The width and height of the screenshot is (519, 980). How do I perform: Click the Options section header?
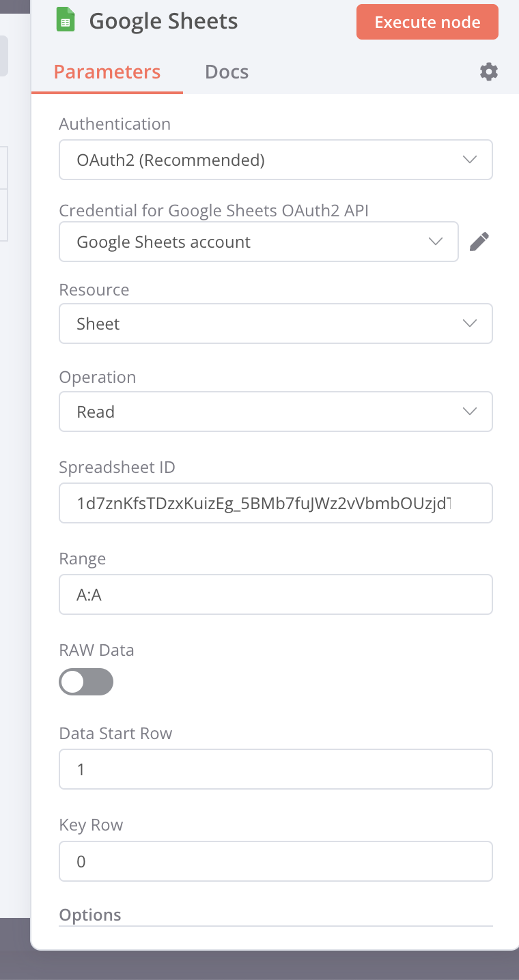(90, 915)
